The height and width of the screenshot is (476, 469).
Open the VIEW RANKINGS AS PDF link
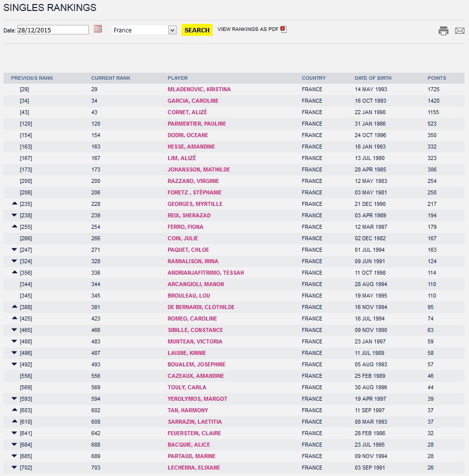(x=246, y=29)
